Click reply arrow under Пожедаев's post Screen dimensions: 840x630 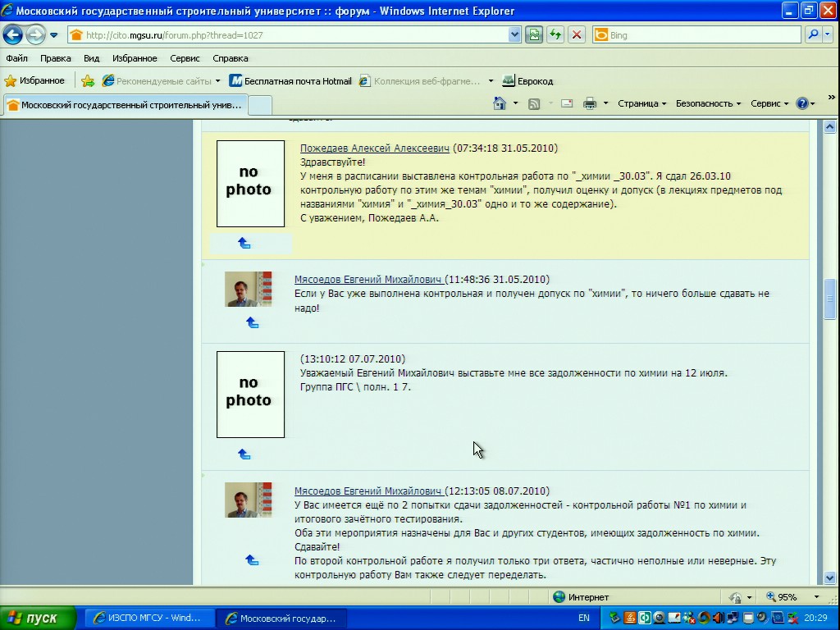[x=244, y=243]
